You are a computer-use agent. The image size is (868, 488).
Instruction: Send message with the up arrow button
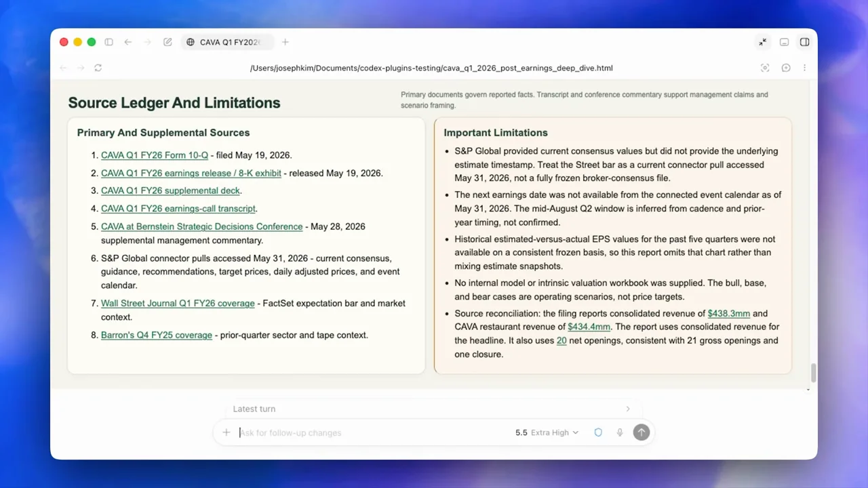[x=641, y=432]
